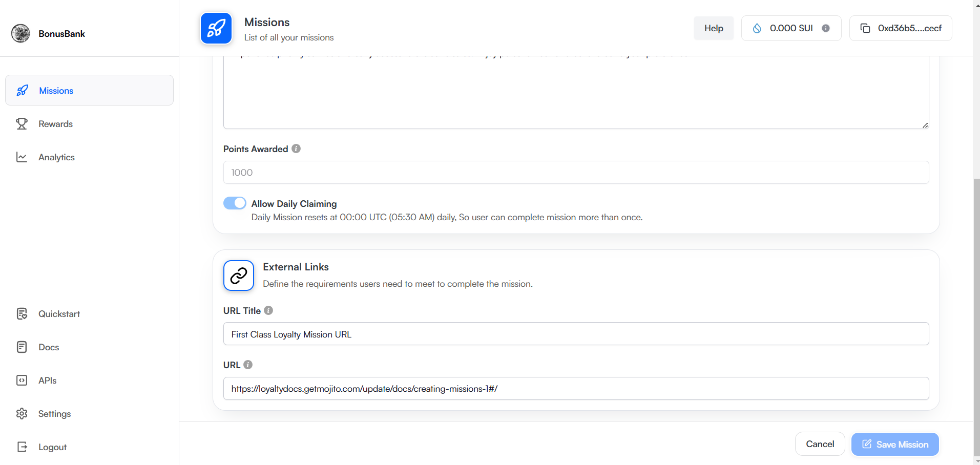980x465 pixels.
Task: Toggle the Allow Daily Claiming switch
Action: [x=235, y=203]
